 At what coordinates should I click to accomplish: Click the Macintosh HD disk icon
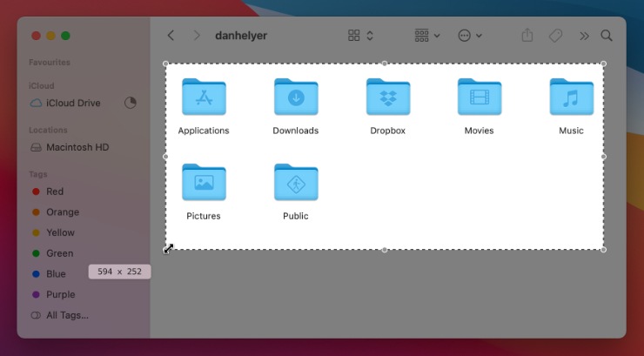(37, 147)
